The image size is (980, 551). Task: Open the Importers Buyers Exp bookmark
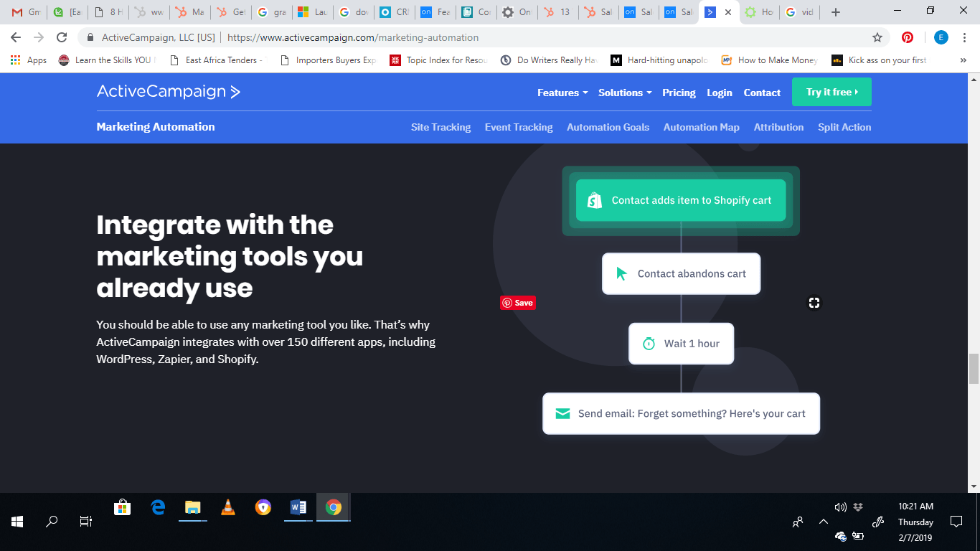tap(328, 60)
